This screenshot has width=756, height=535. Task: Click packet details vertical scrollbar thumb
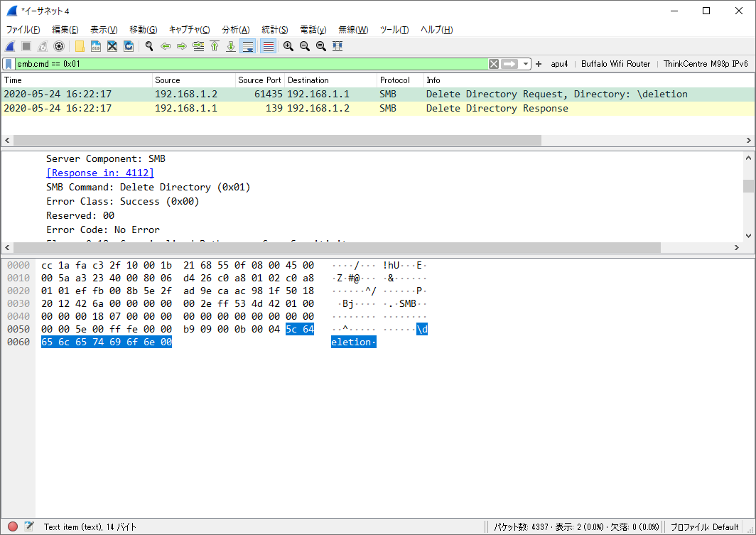click(748, 186)
